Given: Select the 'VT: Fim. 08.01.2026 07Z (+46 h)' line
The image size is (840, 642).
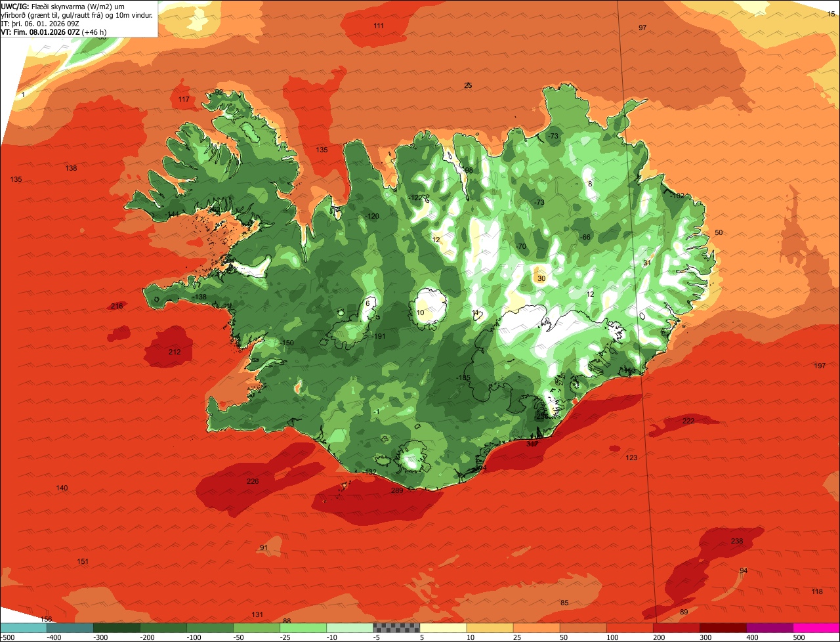Looking at the screenshot, I should [54, 32].
